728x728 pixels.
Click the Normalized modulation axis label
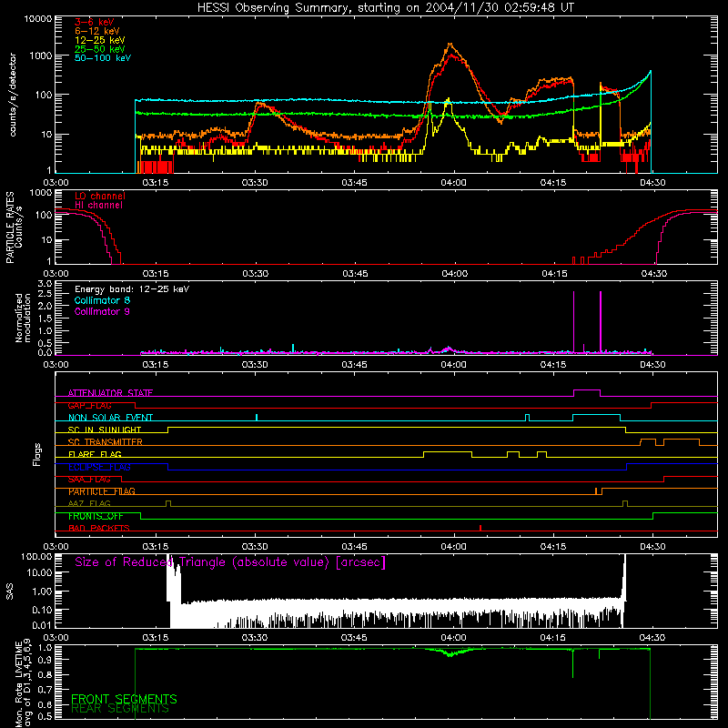coord(23,318)
